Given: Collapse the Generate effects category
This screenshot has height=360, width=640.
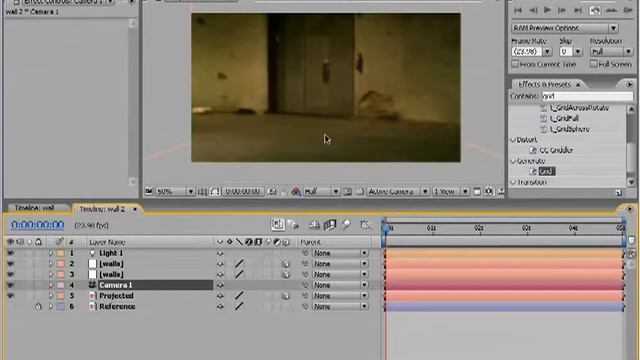Looking at the screenshot, I should click(x=513, y=161).
